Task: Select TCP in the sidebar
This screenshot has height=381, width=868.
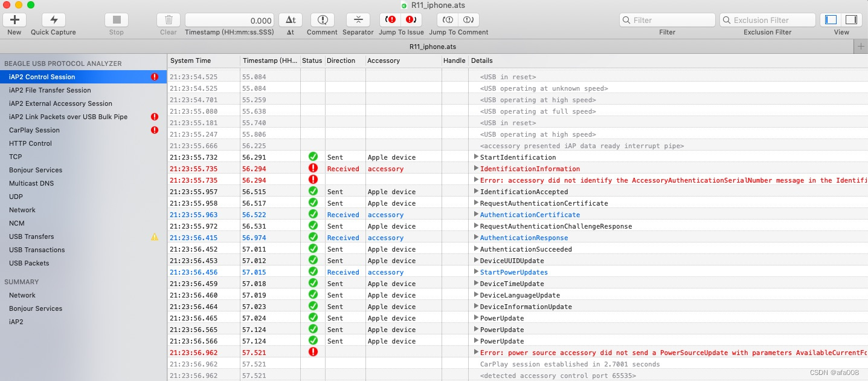Action: coord(83,157)
